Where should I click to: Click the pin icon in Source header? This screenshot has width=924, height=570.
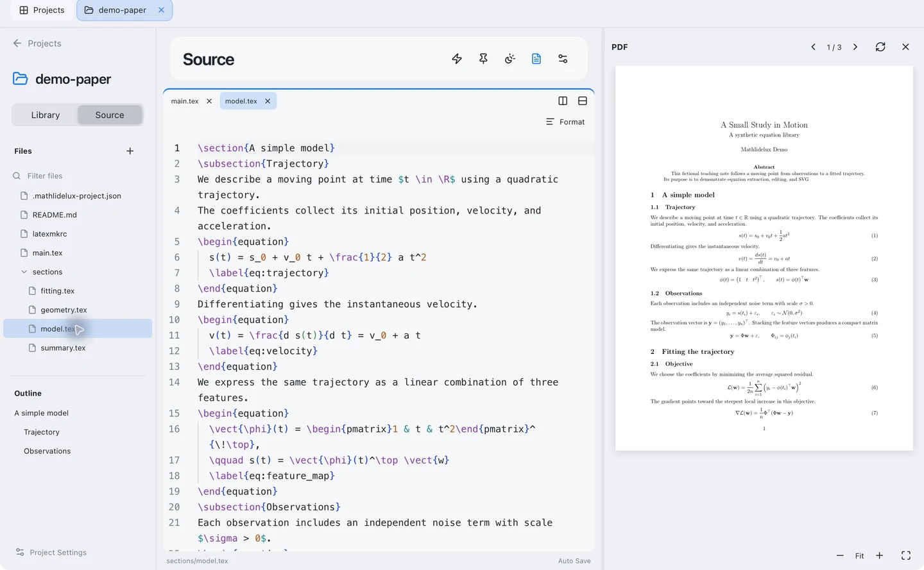tap(483, 59)
